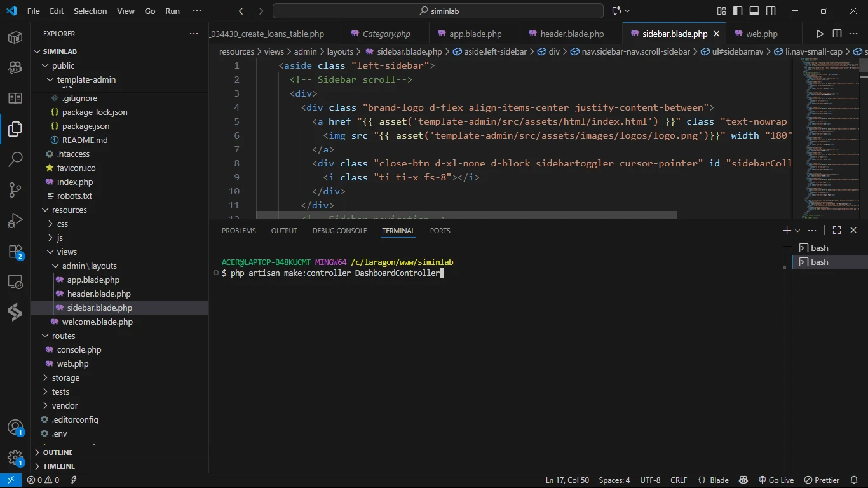This screenshot has height=488, width=868.
Task: Click the Accounts icon in activity bar
Action: coord(15,428)
